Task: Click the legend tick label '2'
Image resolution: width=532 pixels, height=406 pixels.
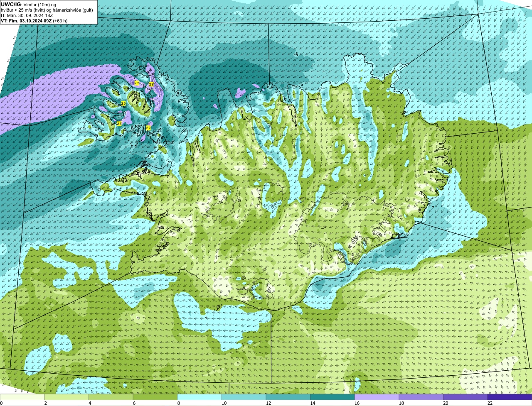Action: 45,403
